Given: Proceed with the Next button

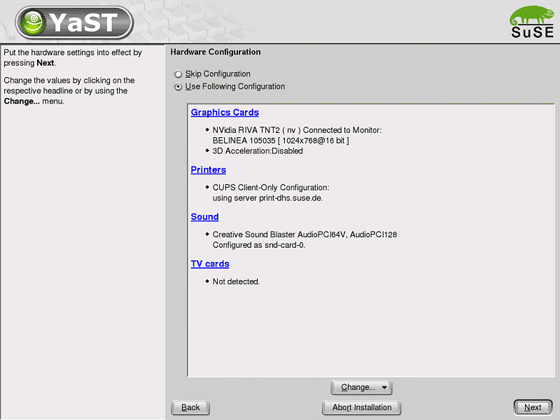Looking at the screenshot, I should (x=533, y=408).
